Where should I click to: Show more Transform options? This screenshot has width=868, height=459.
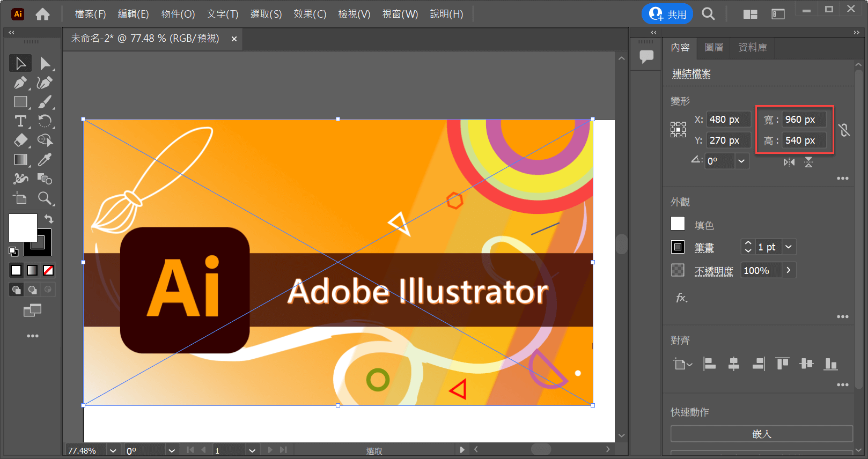pos(843,178)
